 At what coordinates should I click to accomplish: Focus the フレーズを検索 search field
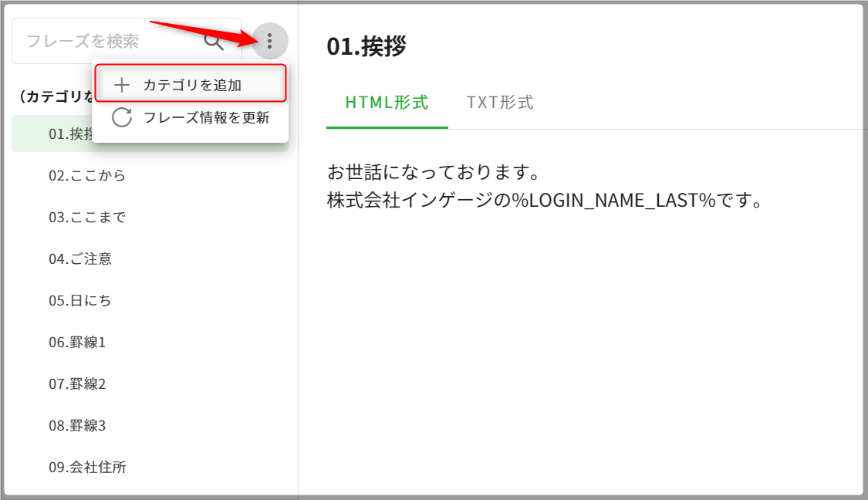coord(108,41)
